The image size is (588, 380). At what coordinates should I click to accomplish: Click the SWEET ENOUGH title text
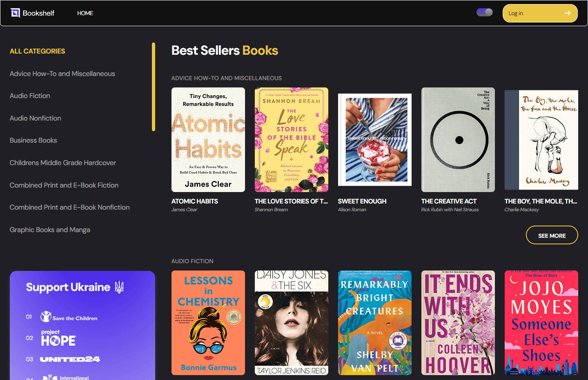pos(362,201)
